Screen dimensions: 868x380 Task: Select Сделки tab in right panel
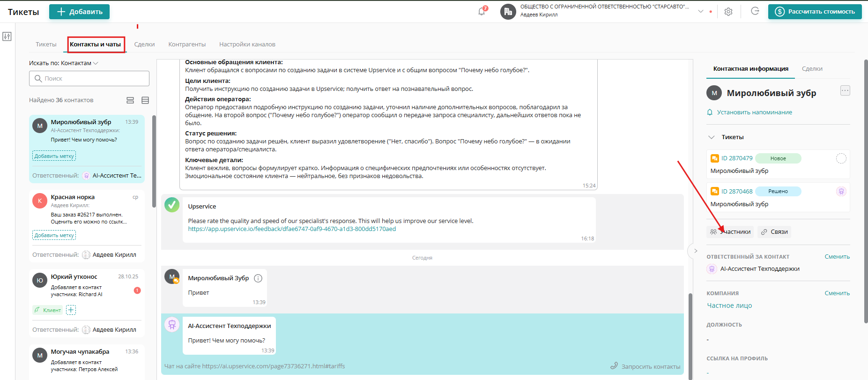click(812, 69)
